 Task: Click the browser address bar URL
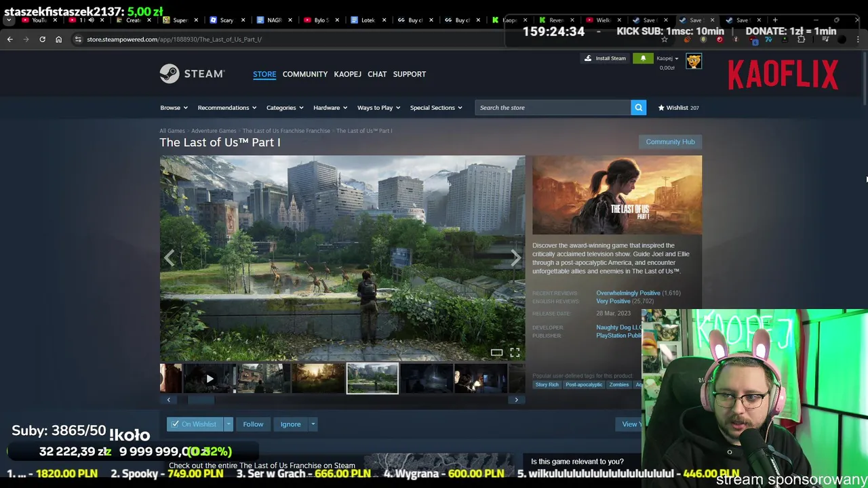[174, 39]
